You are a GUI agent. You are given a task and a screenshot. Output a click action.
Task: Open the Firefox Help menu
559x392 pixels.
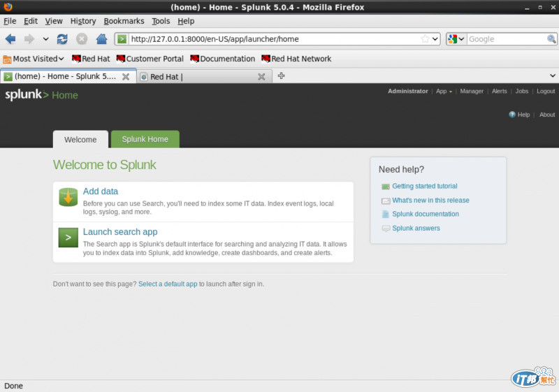point(186,21)
